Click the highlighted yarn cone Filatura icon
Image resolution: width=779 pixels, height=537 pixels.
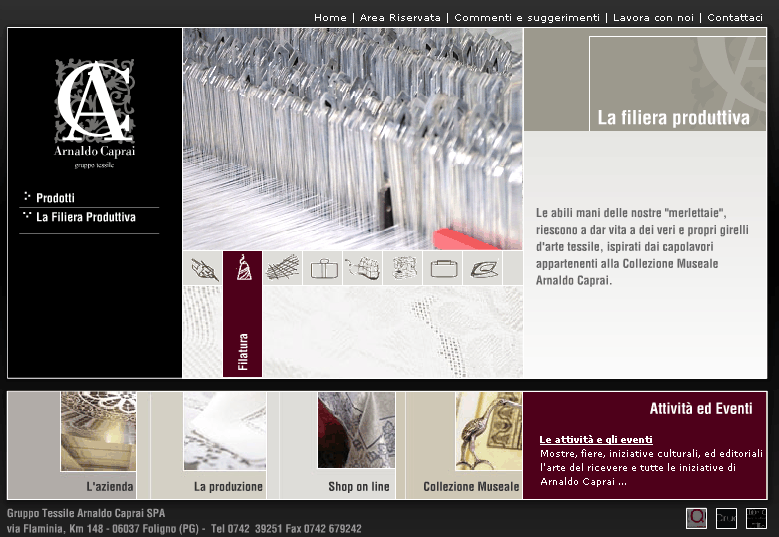coord(242,268)
